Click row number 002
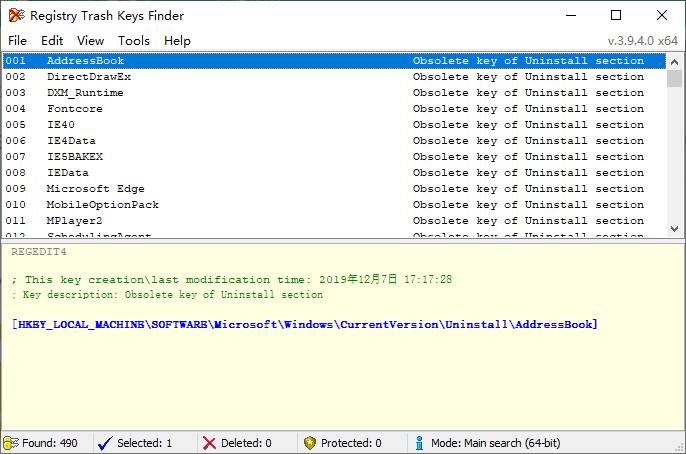 pos(15,77)
